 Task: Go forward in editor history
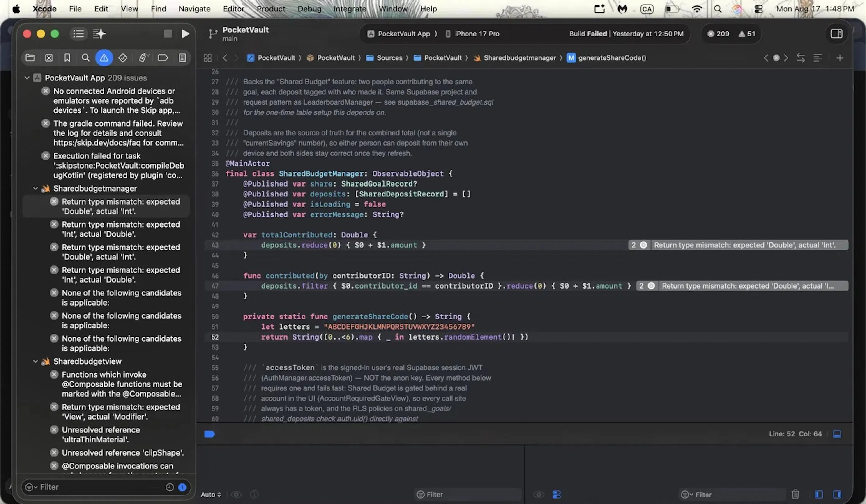(236, 58)
